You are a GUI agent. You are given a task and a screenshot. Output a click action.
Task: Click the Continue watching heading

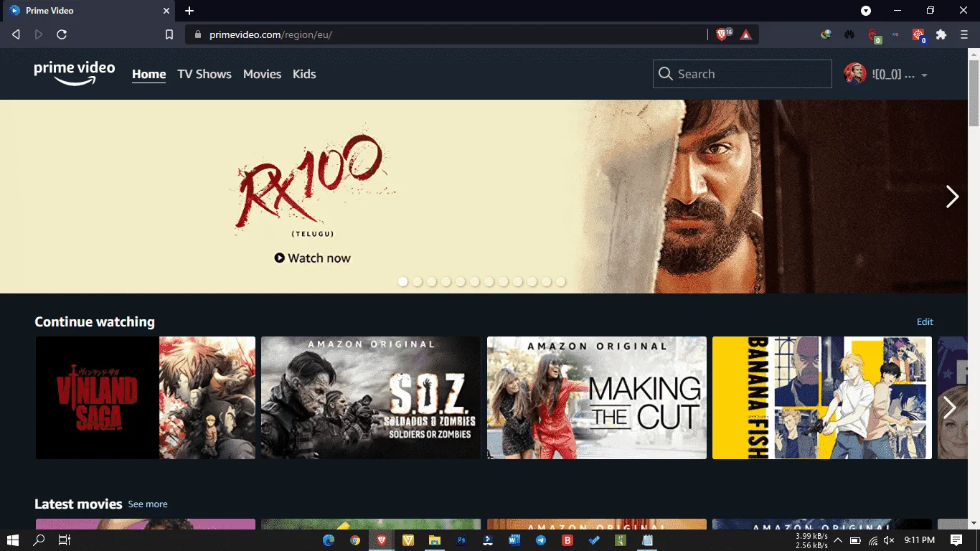tap(95, 321)
